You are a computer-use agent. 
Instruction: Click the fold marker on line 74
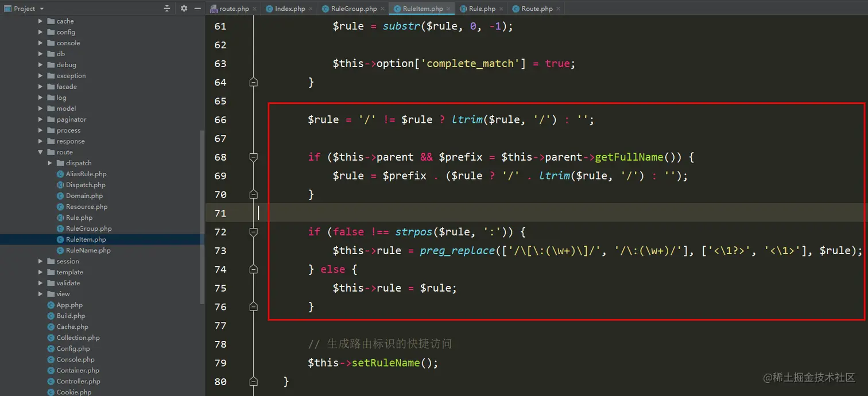253,269
